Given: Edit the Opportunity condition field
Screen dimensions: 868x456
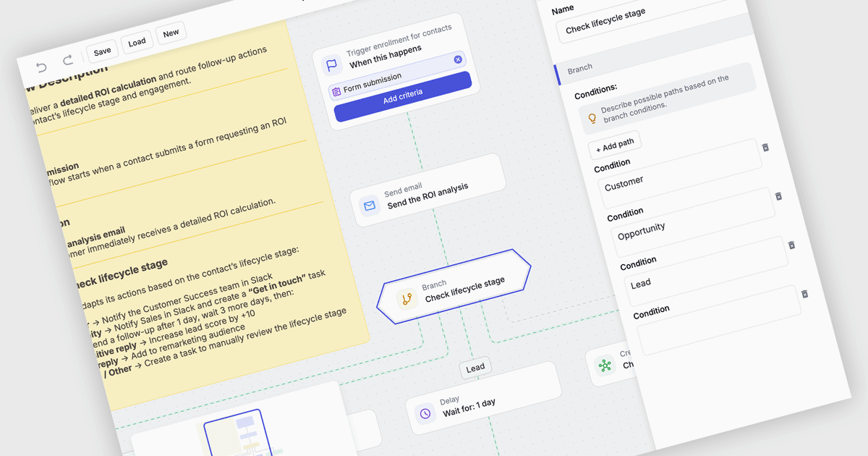Looking at the screenshot, I should click(692, 222).
